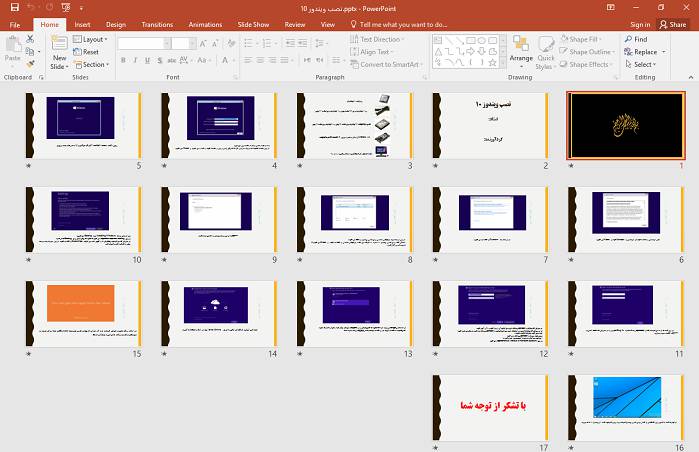The height and width of the screenshot is (452, 699).
Task: Select the Cut scissors icon
Action: point(30,39)
